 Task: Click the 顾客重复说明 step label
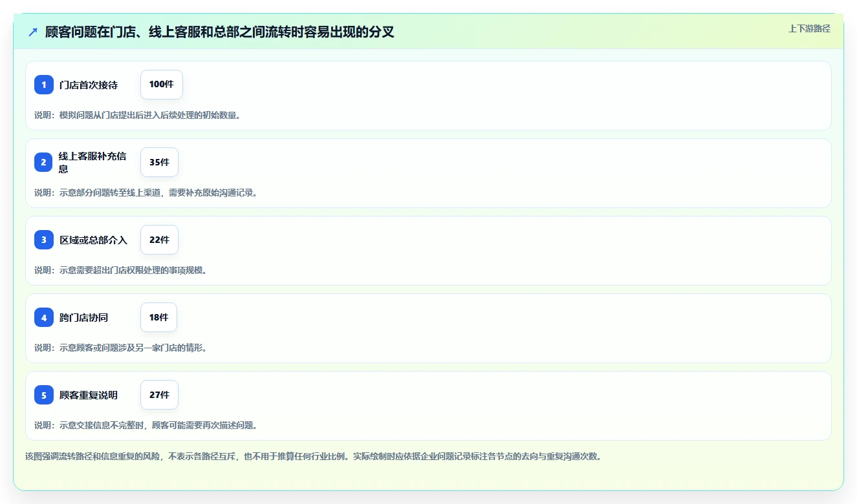(x=89, y=395)
